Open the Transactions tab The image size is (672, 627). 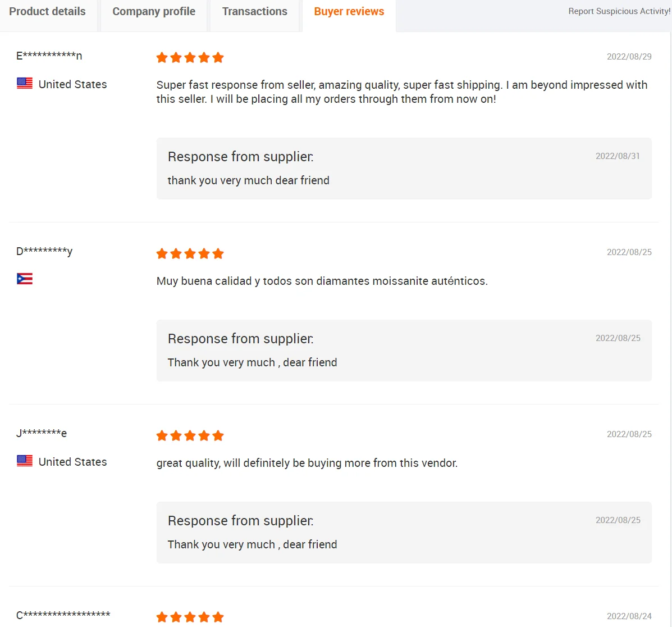point(255,12)
